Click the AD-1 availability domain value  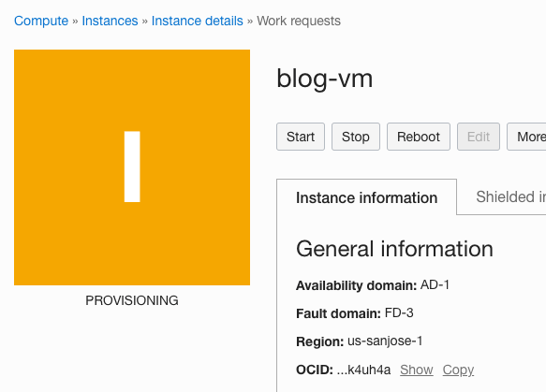click(x=435, y=284)
